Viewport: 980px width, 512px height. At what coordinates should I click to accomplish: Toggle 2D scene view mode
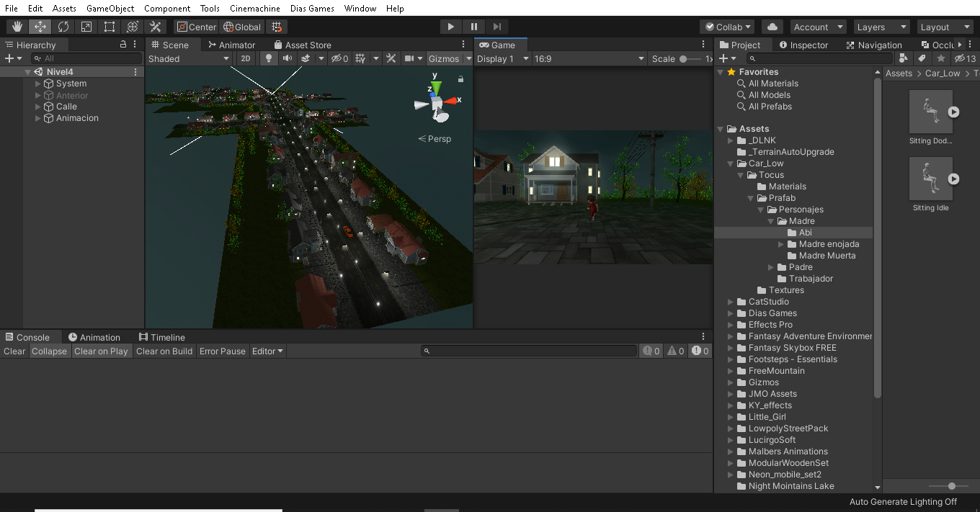pyautogui.click(x=246, y=58)
